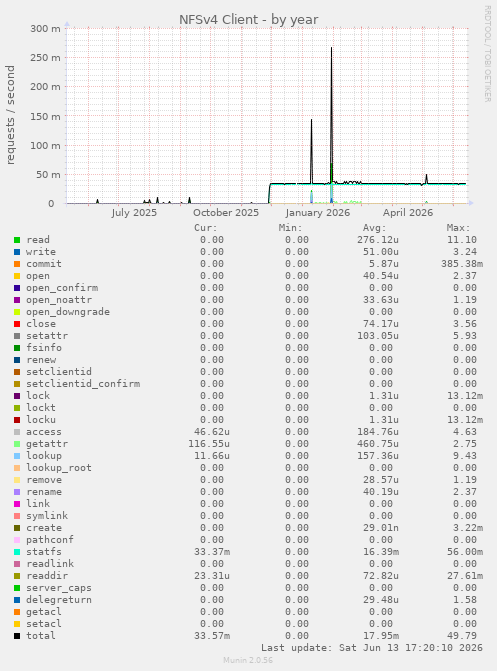Select the magenta link legend swatch
Viewport: 497px width, 671px height.
(x=17, y=504)
